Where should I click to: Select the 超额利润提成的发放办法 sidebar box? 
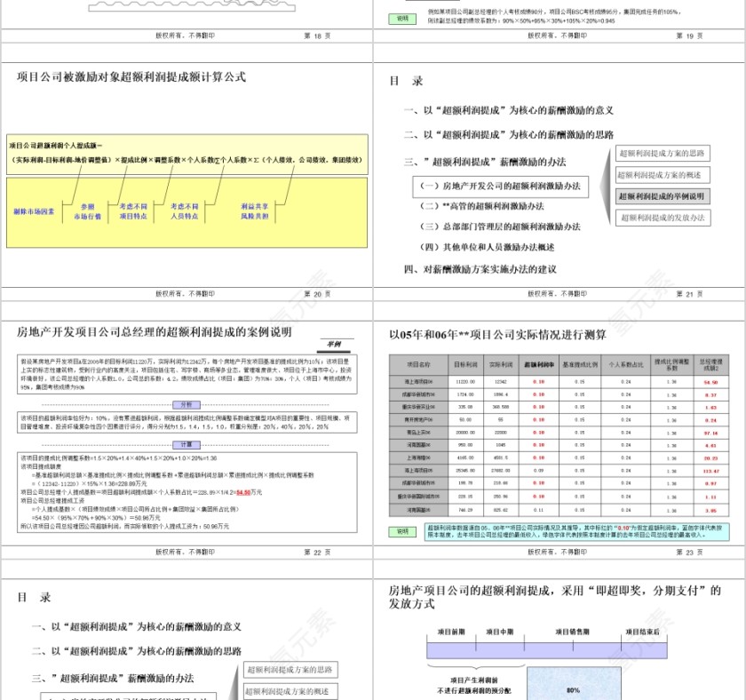pos(663,217)
